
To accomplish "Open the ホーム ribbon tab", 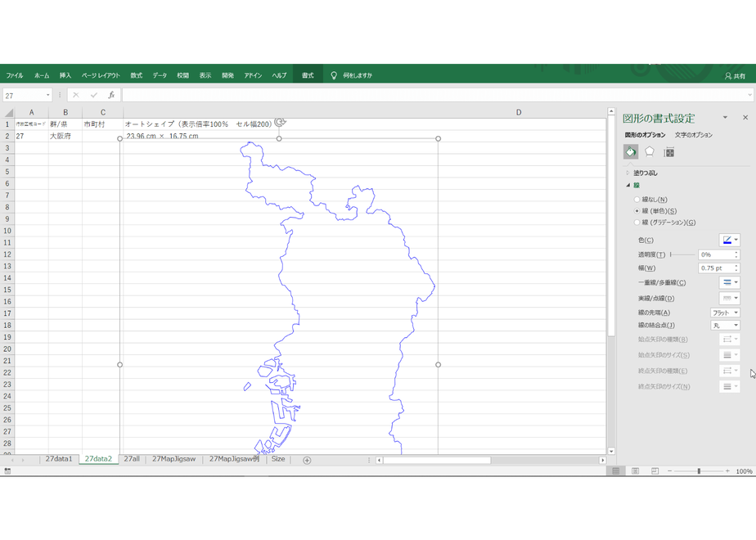I will click(x=42, y=75).
